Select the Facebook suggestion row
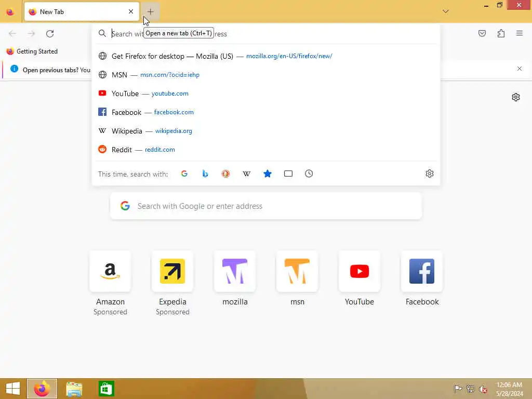Viewport: 532px width, 399px height. [266, 112]
